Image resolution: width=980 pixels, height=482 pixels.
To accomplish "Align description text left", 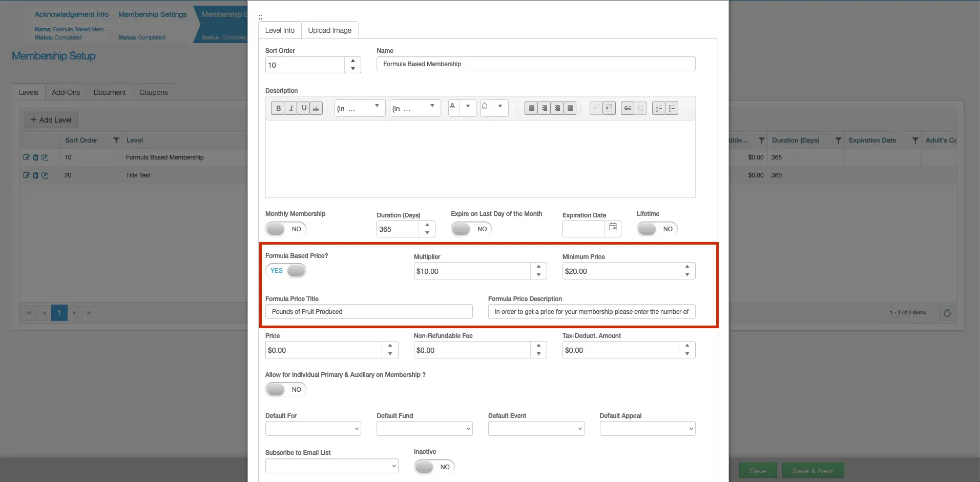I will point(531,108).
